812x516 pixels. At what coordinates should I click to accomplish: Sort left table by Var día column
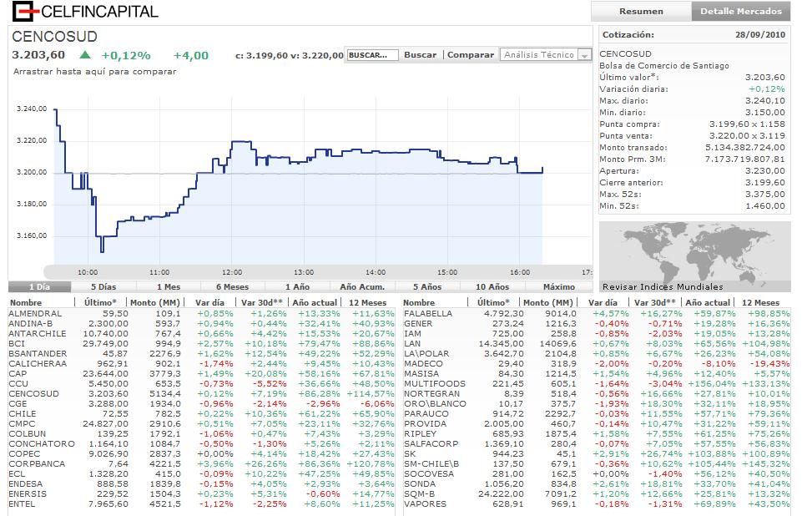pos(209,302)
